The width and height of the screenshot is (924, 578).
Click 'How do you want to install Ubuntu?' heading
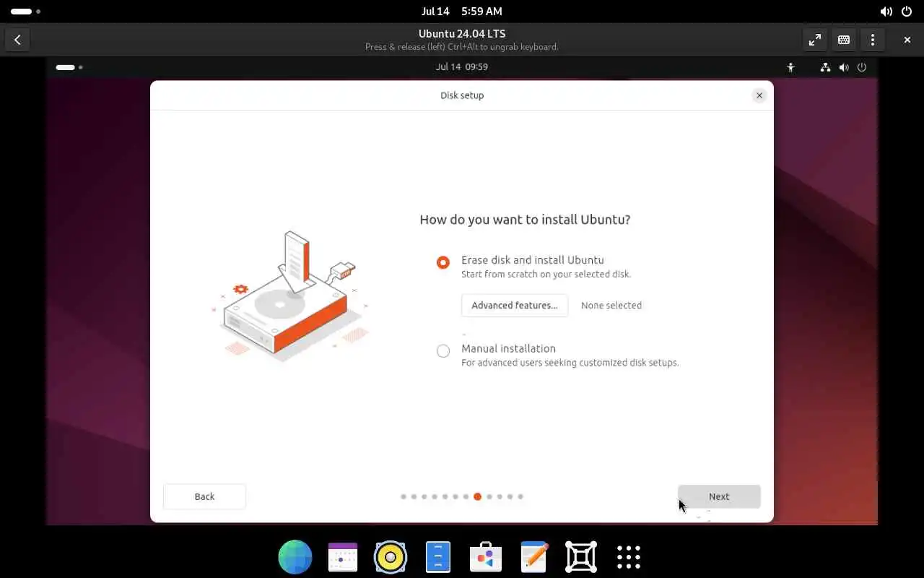click(x=525, y=219)
